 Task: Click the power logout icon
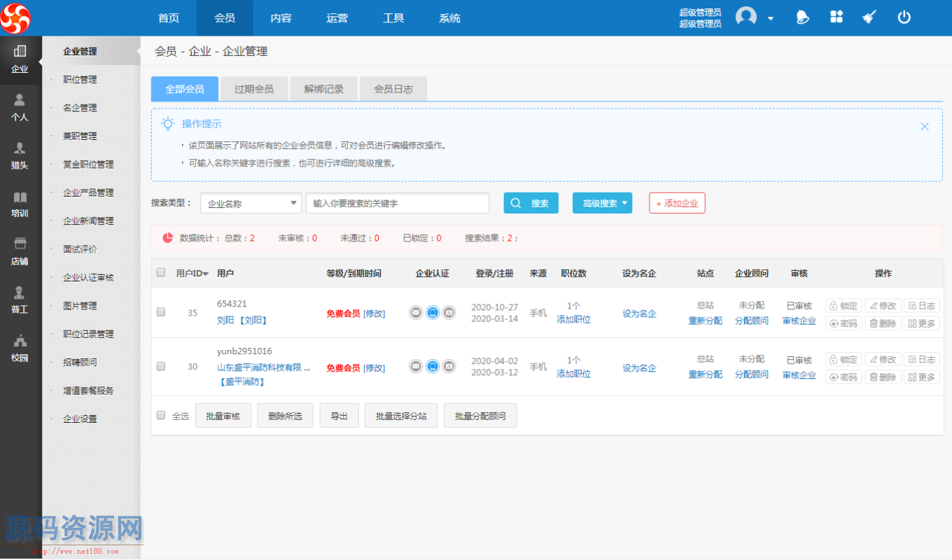[x=904, y=17]
